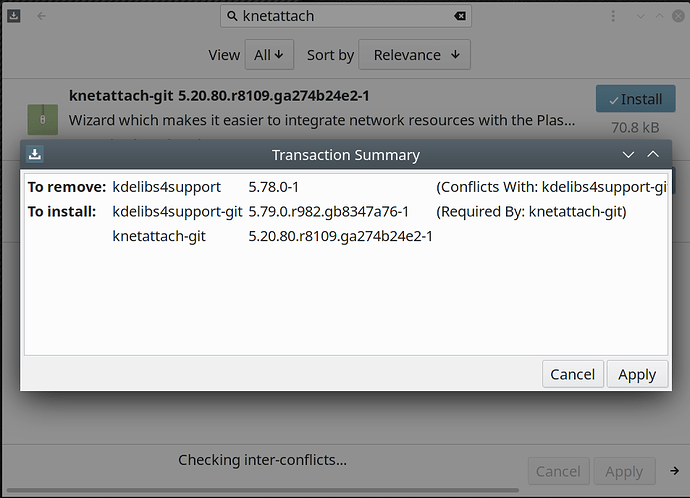Go back using the left arrow
Viewport: 690px width, 498px height.
coord(41,16)
